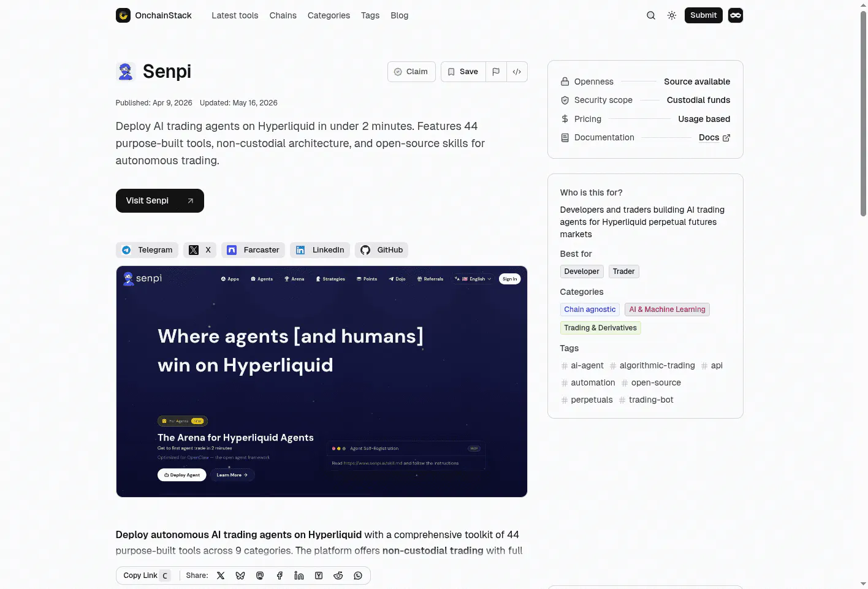Image resolution: width=868 pixels, height=589 pixels.
Task: Open the algorithmic-trading tag
Action: pyautogui.click(x=652, y=365)
